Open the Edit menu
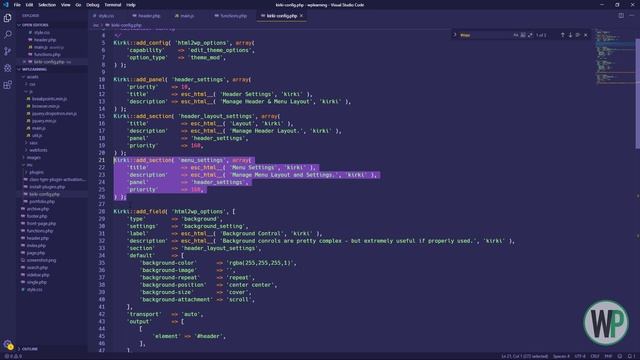 point(29,5)
